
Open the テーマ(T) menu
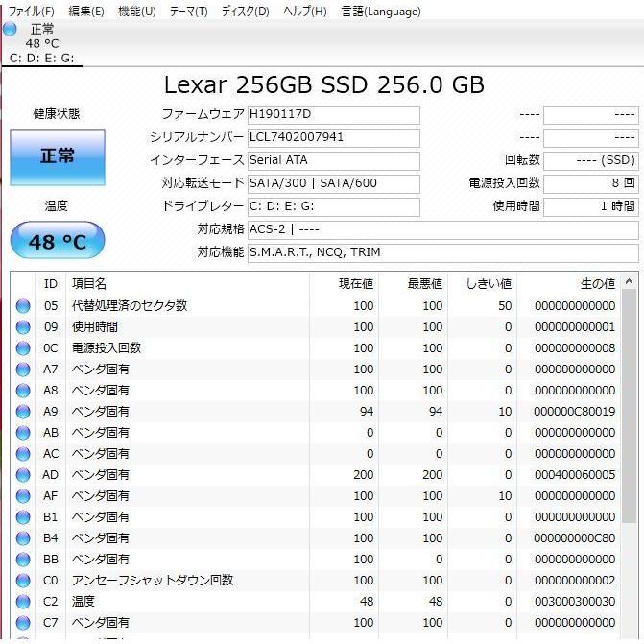tap(188, 12)
